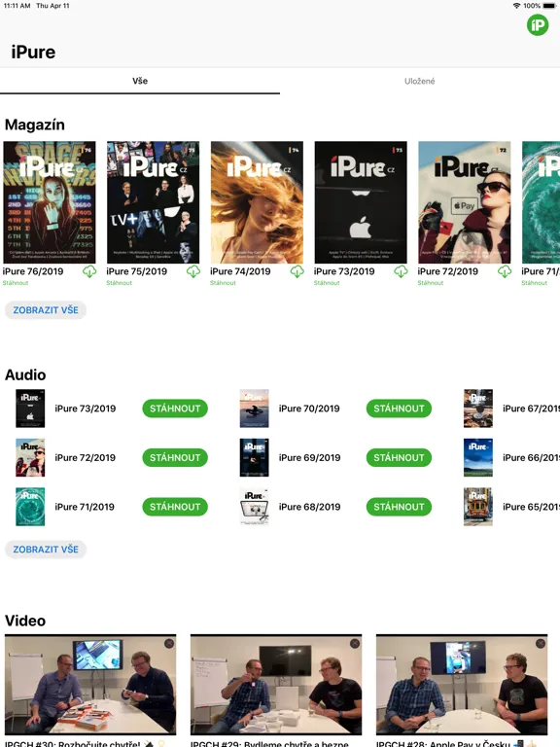Viewport: 560px width, 747px height.
Task: Tap Stáhnout text under magazine iPure 73/2019
Action: [x=327, y=283]
